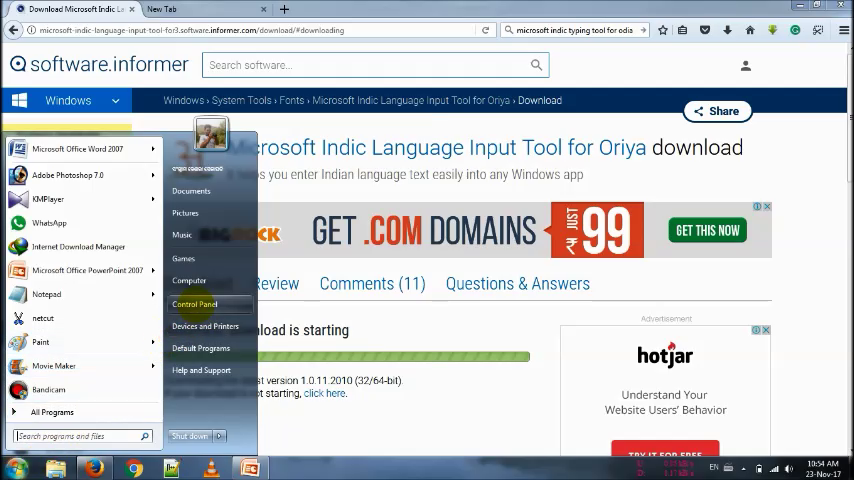Open System Tools breadcrumb link
This screenshot has width=854, height=480.
pos(241,100)
